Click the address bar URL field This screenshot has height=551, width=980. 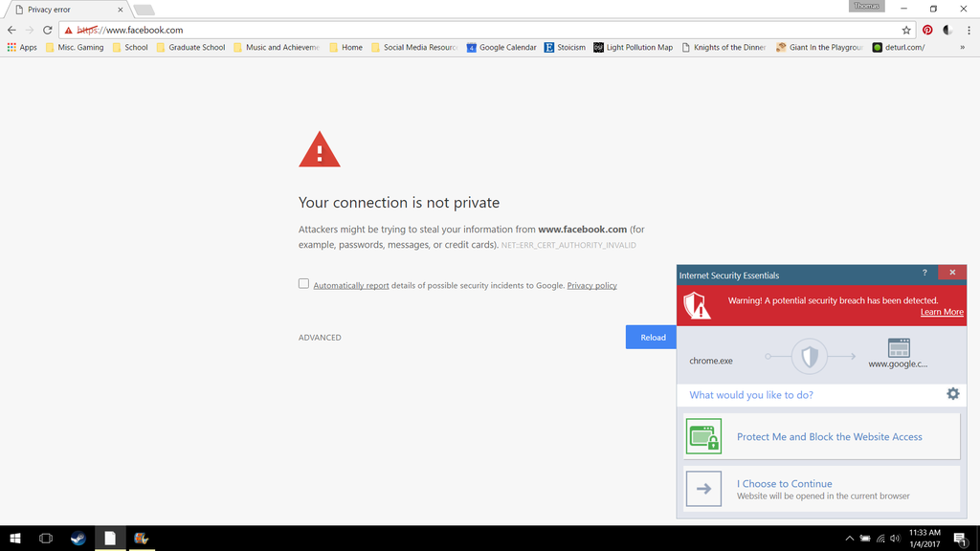pos(487,30)
